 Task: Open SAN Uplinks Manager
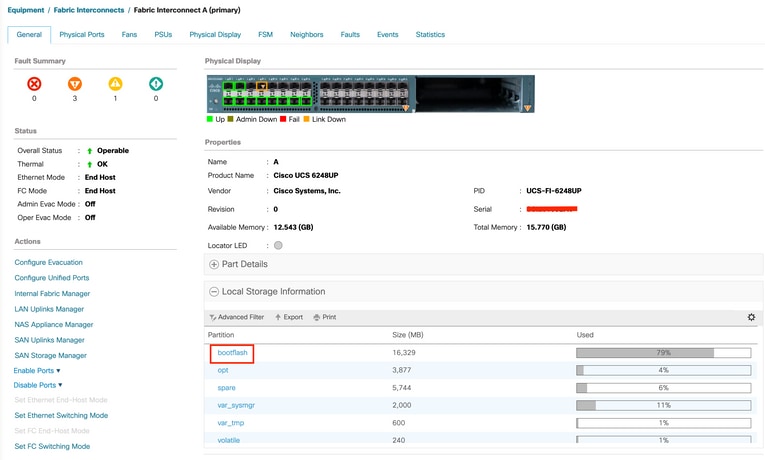[49, 340]
